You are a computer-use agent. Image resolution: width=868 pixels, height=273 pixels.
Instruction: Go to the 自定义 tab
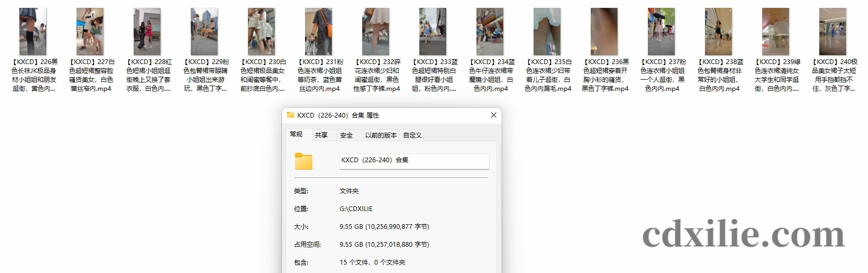coord(412,135)
